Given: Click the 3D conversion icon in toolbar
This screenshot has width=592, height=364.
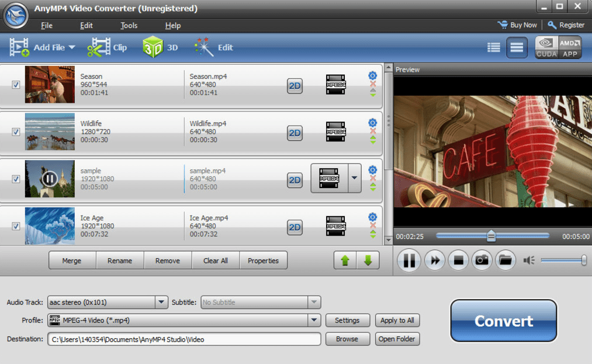Looking at the screenshot, I should 153,47.
